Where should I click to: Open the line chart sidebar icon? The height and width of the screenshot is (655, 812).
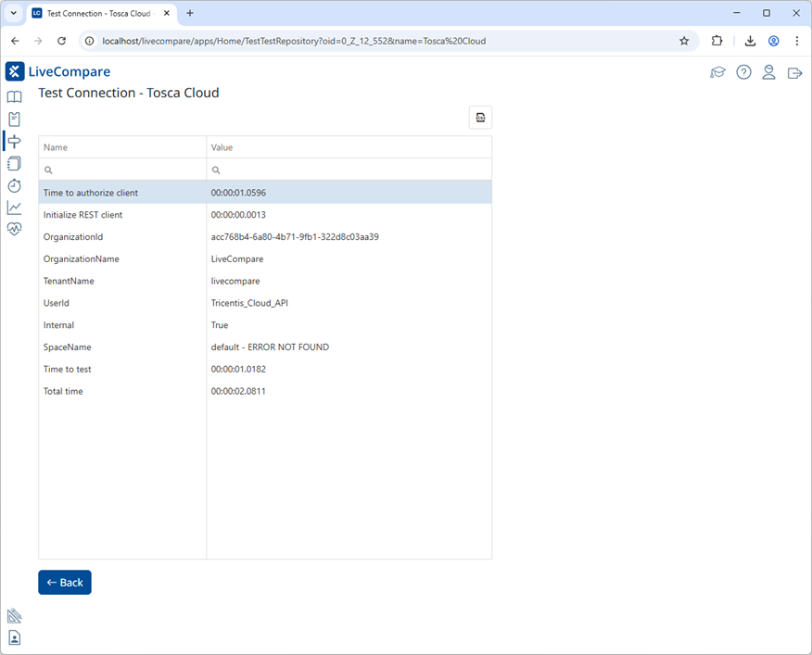tap(14, 208)
